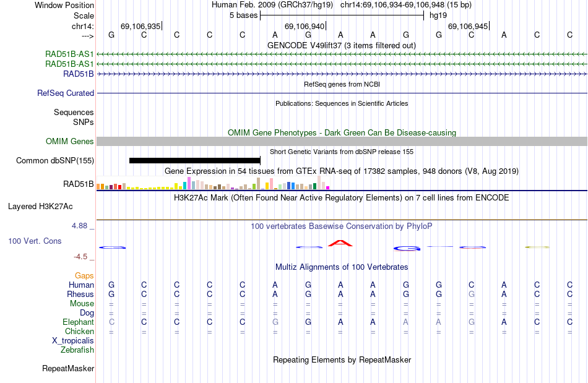Select the Layered H3K27Ac track label

pyautogui.click(x=40, y=206)
